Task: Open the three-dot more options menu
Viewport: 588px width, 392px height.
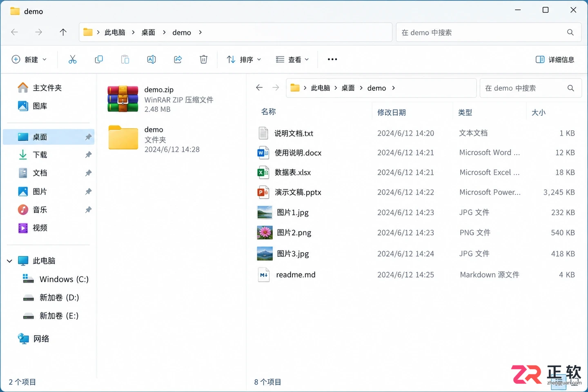Action: (332, 60)
